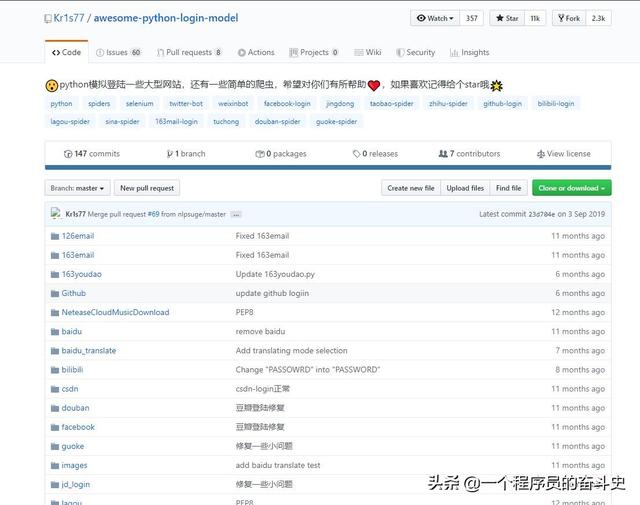Click the New pull request button
The image size is (640, 505).
(147, 188)
